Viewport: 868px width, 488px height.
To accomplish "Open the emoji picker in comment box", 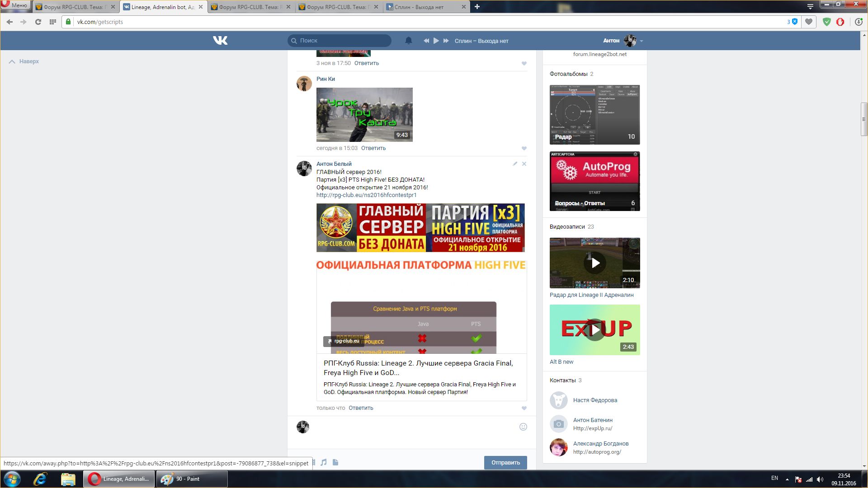I will [523, 427].
